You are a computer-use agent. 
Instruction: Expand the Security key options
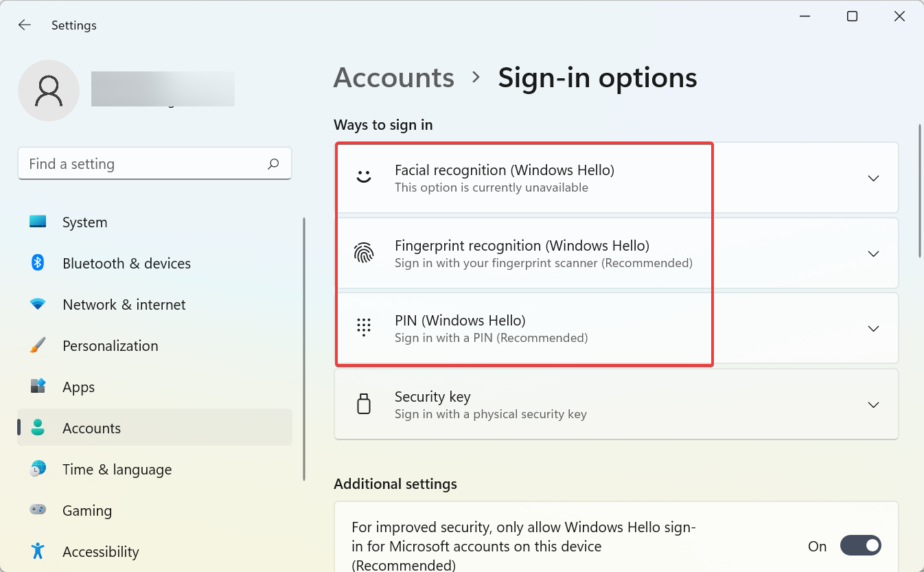point(873,404)
